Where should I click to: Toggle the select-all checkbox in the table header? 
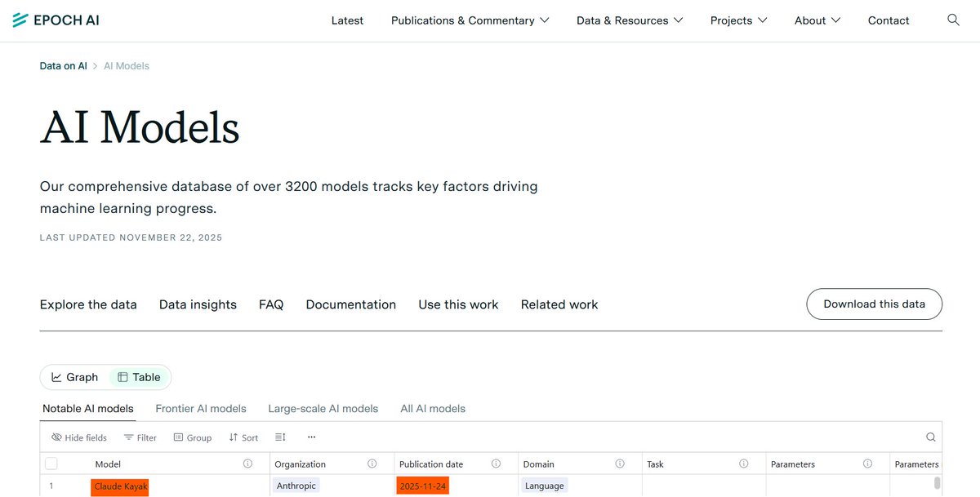(51, 463)
